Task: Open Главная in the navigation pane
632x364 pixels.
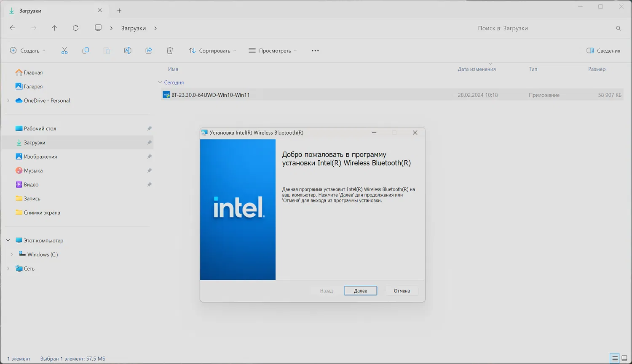Action: click(x=33, y=73)
